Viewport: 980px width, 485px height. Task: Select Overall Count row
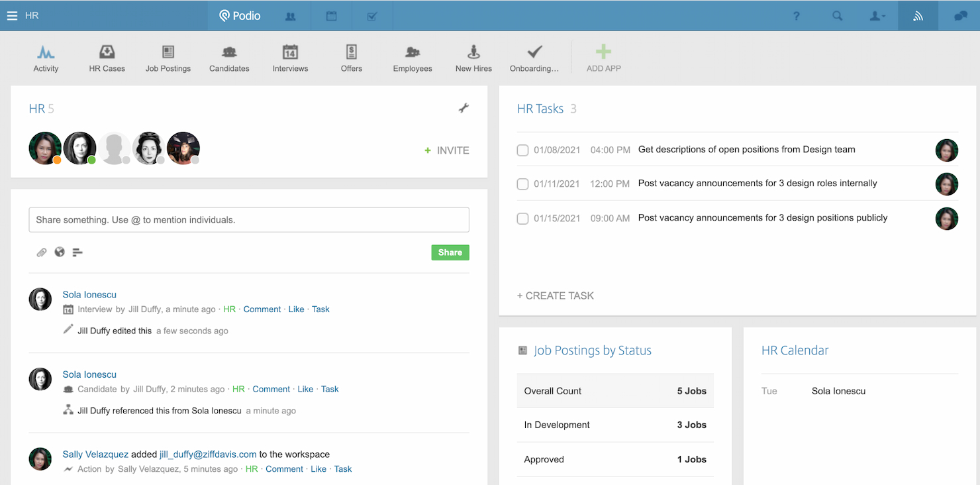615,391
